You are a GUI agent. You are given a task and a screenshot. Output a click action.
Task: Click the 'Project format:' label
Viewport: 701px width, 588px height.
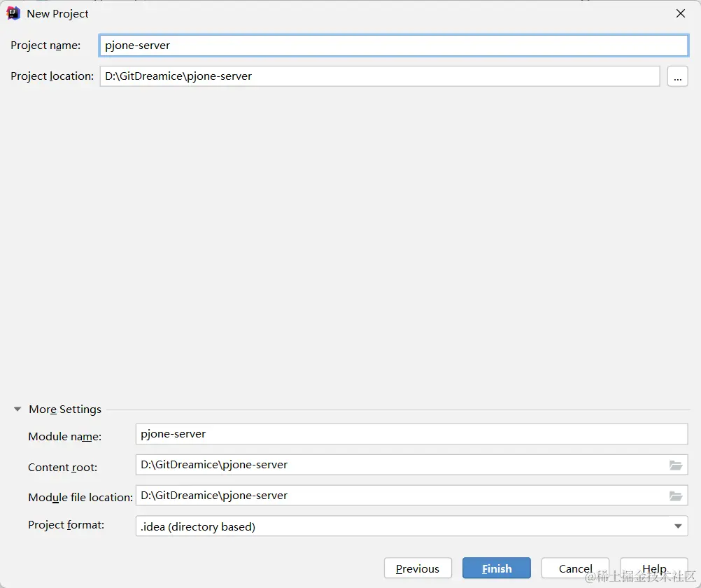(66, 524)
